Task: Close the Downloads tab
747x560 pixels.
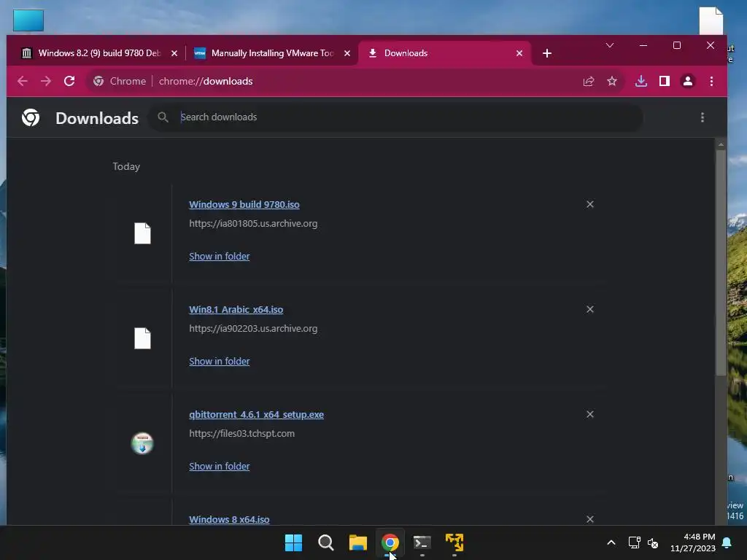Action: 519,53
